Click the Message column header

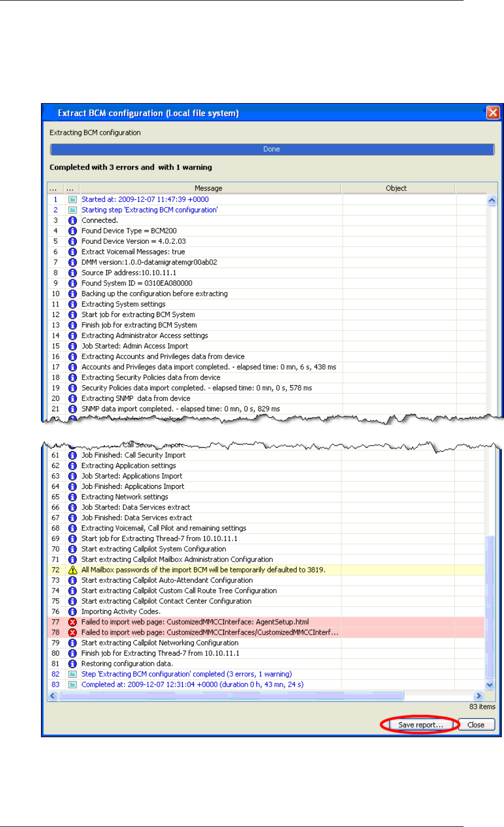tap(208, 188)
